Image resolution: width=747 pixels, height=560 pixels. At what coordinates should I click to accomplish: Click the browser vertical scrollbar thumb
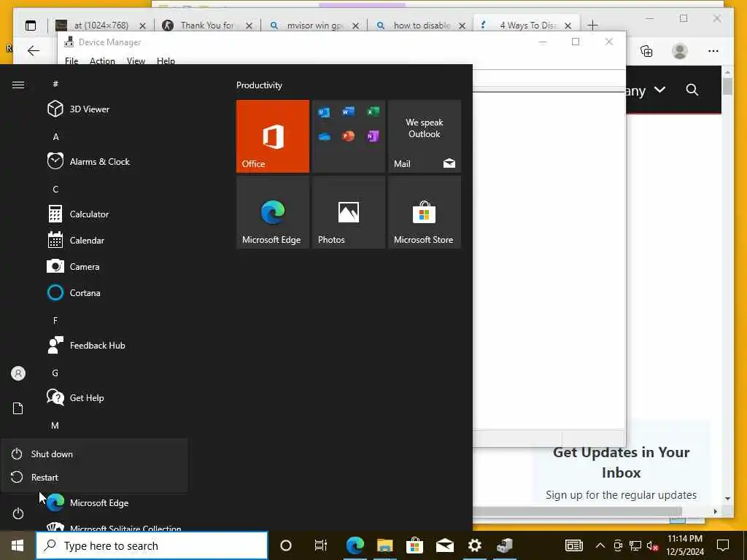(x=727, y=87)
